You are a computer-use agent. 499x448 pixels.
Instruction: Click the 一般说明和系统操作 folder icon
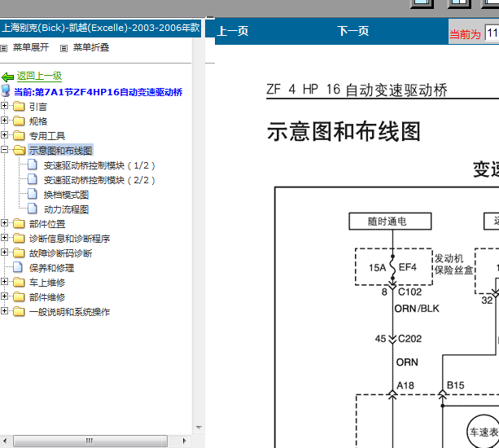tap(19, 311)
